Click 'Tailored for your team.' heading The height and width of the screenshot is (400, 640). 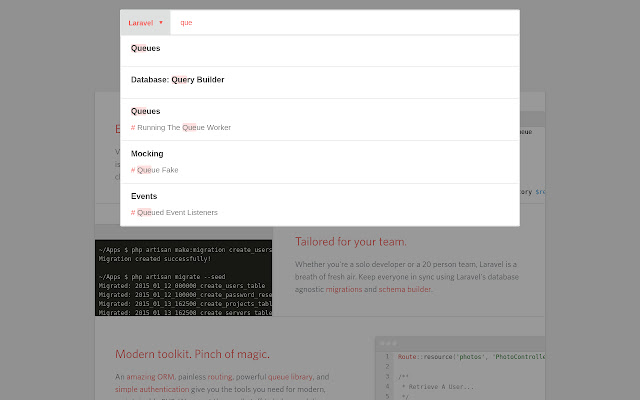(351, 242)
